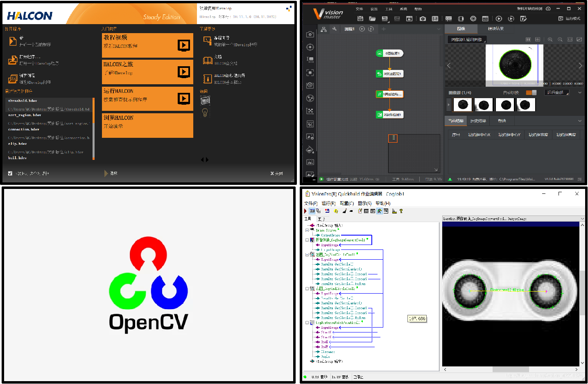Toggle checkbox beside first CogFindCircleTool in VisionPro
Image resolution: width=588 pixels, height=384 pixels.
(x=307, y=254)
